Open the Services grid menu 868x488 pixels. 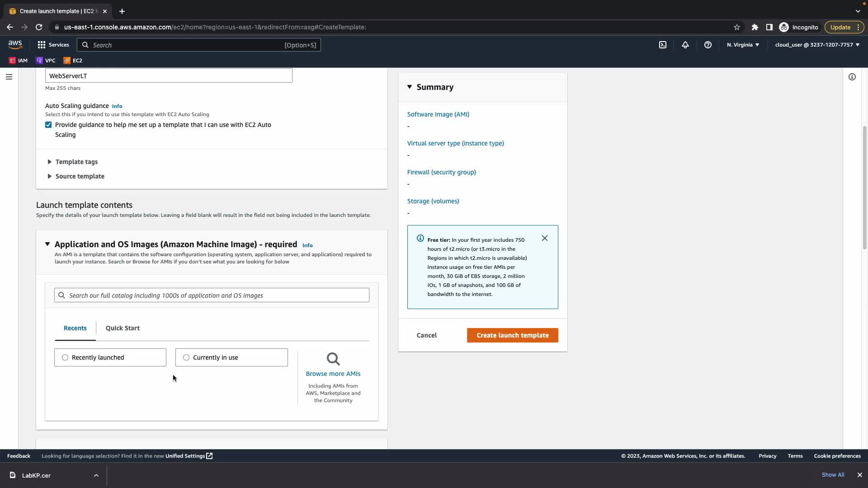pyautogui.click(x=53, y=45)
